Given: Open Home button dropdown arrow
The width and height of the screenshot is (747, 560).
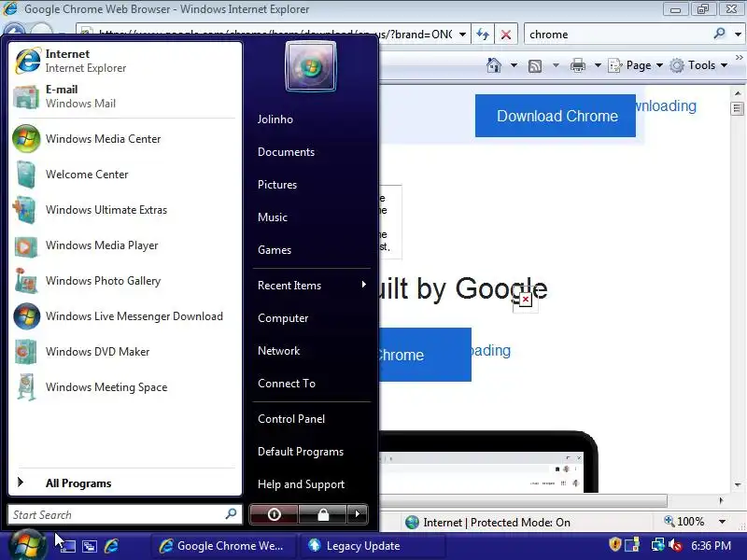Looking at the screenshot, I should point(514,65).
